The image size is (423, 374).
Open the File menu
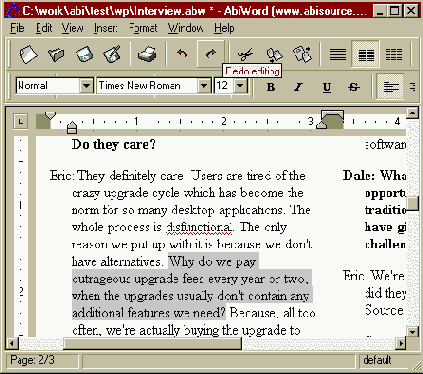pos(17,28)
